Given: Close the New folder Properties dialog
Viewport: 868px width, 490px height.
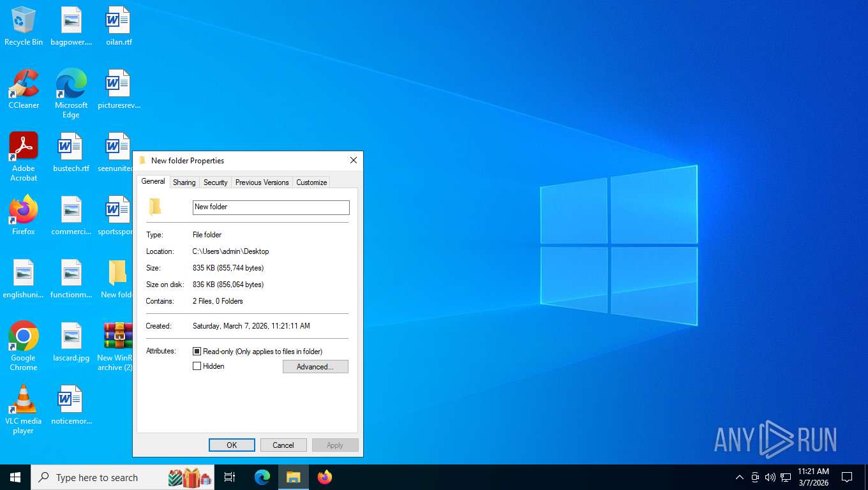Looking at the screenshot, I should [x=354, y=161].
